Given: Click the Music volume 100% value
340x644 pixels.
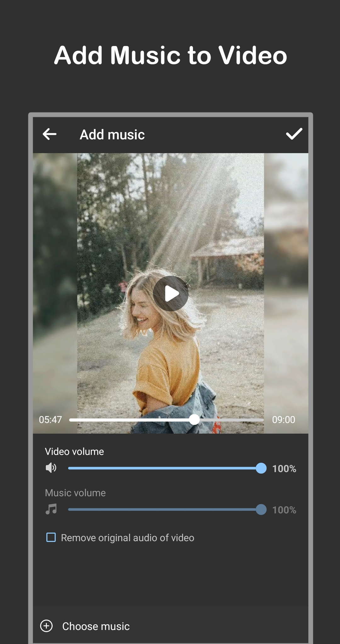Looking at the screenshot, I should [x=284, y=510].
